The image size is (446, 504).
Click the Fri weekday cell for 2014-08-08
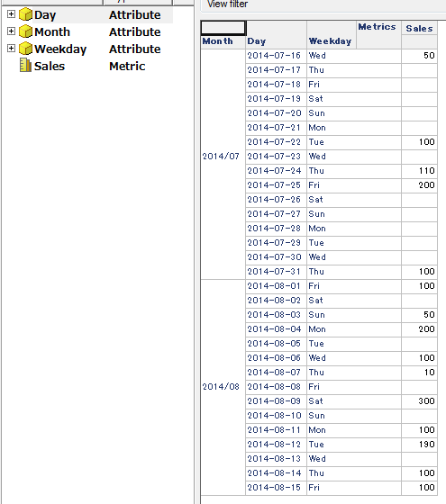click(354, 387)
